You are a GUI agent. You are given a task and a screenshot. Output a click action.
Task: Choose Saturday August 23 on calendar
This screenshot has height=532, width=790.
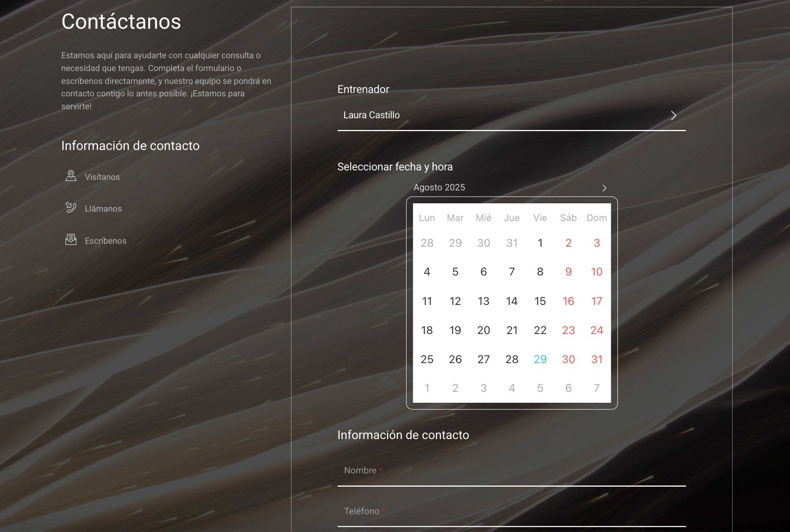568,330
